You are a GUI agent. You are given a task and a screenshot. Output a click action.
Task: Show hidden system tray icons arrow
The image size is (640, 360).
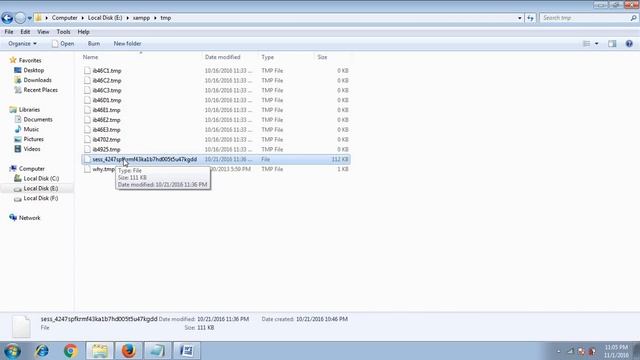point(558,351)
